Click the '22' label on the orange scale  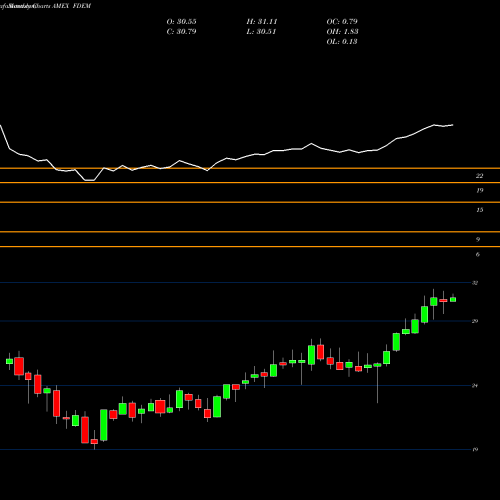tap(479, 176)
